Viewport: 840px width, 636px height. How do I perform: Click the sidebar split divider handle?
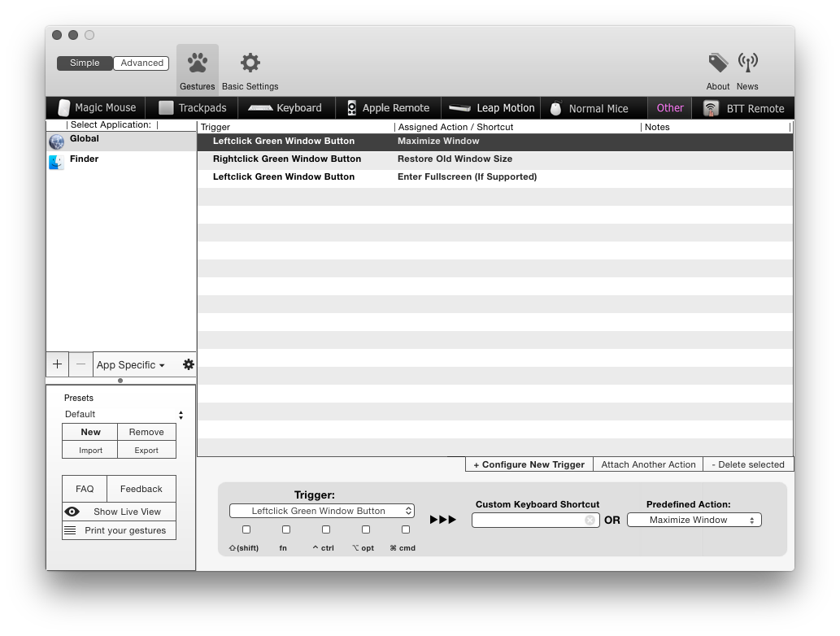pyautogui.click(x=120, y=381)
